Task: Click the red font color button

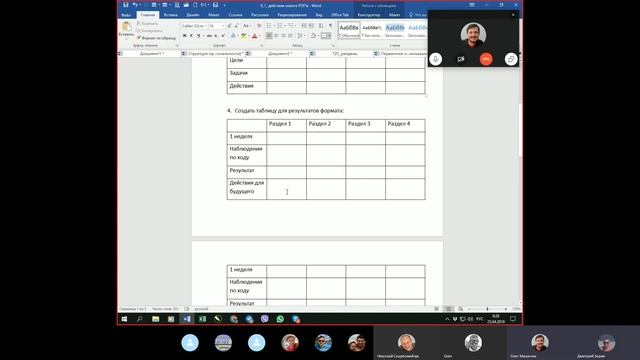Action: (255, 36)
